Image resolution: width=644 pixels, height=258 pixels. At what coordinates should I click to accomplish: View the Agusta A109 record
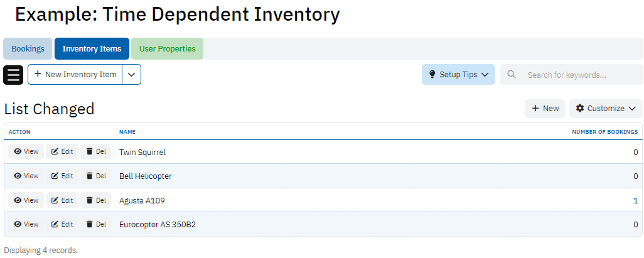(x=26, y=200)
